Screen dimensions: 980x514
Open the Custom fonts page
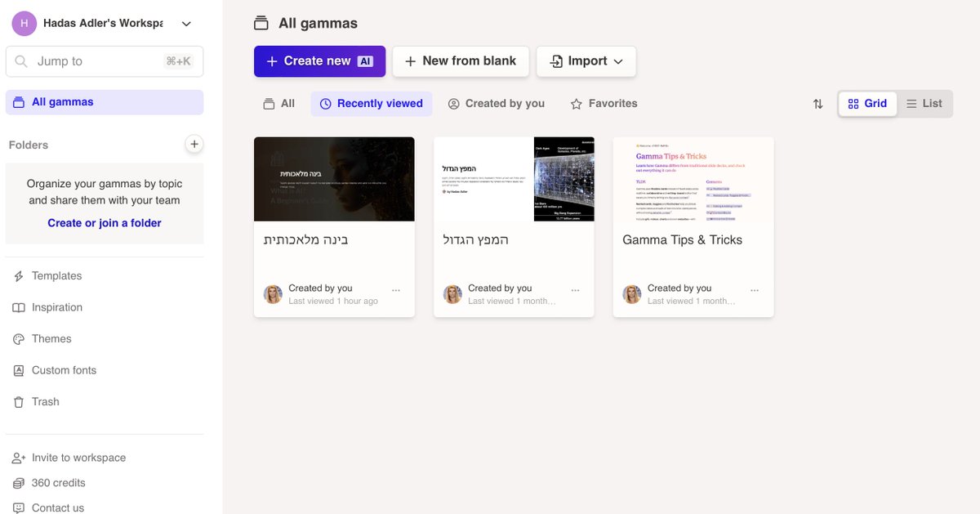(x=64, y=369)
